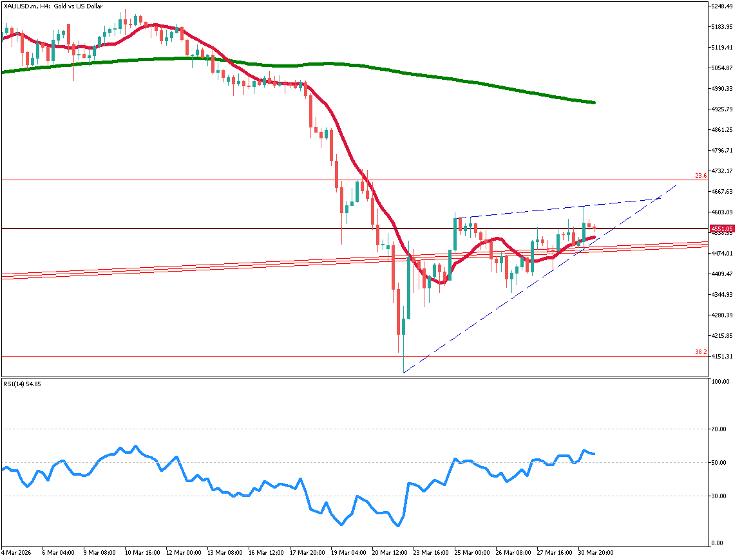Select the 38.2 Fibonacci level label
742x560 pixels.
(x=701, y=352)
